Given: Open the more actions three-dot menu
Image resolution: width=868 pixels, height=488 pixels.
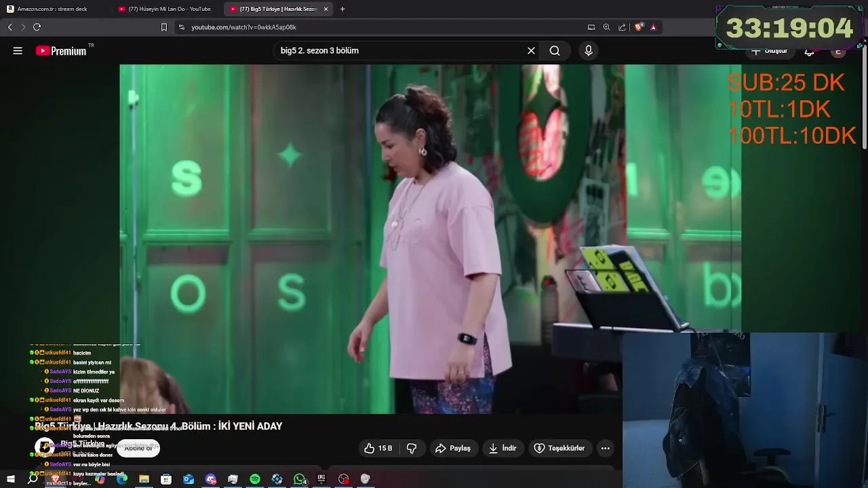Looking at the screenshot, I should coord(606,448).
